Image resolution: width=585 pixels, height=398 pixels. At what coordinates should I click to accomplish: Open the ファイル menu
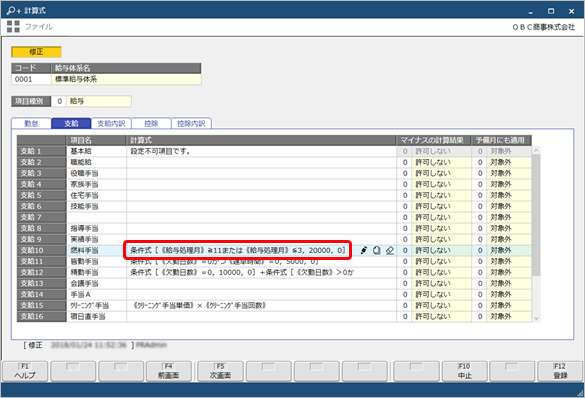(x=38, y=26)
